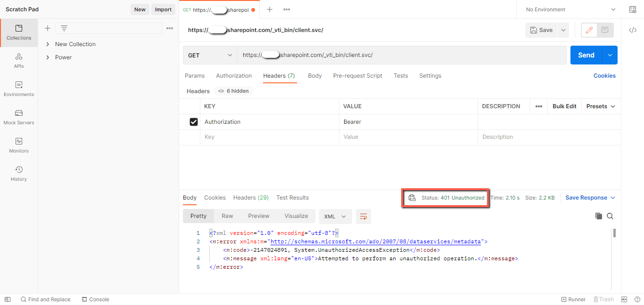Open the No Environment dropdown
The height and width of the screenshot is (305, 644).
[570, 9]
